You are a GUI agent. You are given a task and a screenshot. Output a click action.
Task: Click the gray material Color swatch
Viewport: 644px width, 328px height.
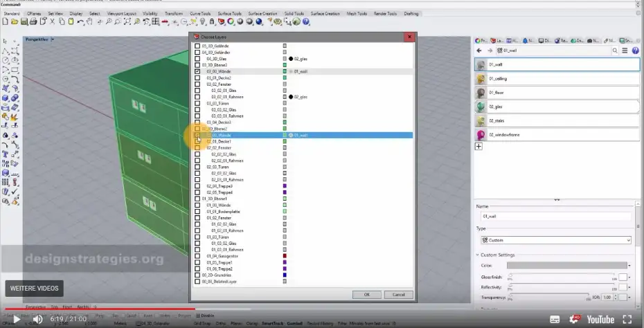point(566,266)
